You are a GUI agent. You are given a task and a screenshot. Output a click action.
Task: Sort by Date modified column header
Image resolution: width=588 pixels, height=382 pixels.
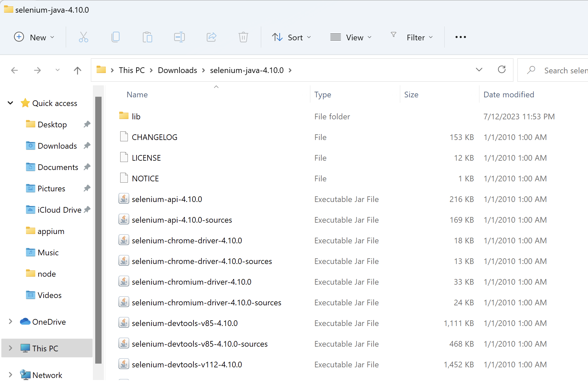pyautogui.click(x=509, y=95)
